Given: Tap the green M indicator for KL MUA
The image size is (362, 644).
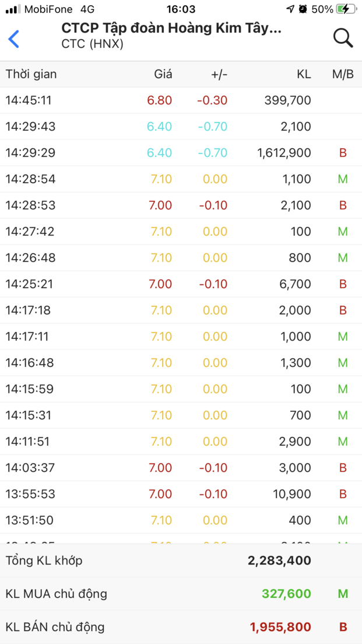Looking at the screenshot, I should coord(343,594).
